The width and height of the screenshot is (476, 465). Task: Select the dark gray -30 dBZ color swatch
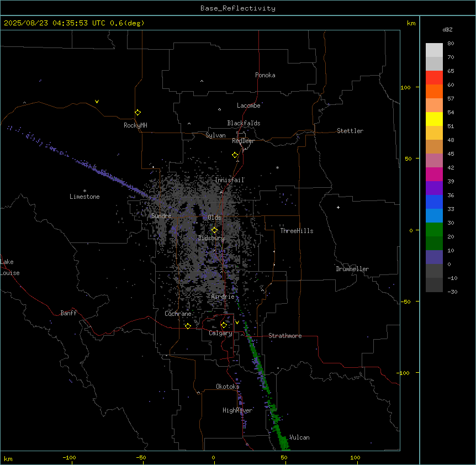pyautogui.click(x=434, y=285)
